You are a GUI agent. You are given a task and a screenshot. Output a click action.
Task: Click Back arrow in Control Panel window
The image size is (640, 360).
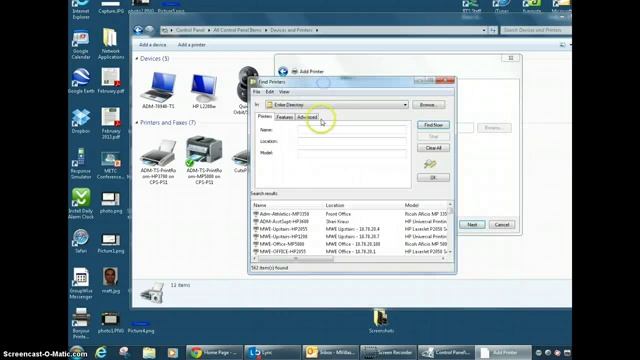138,30
